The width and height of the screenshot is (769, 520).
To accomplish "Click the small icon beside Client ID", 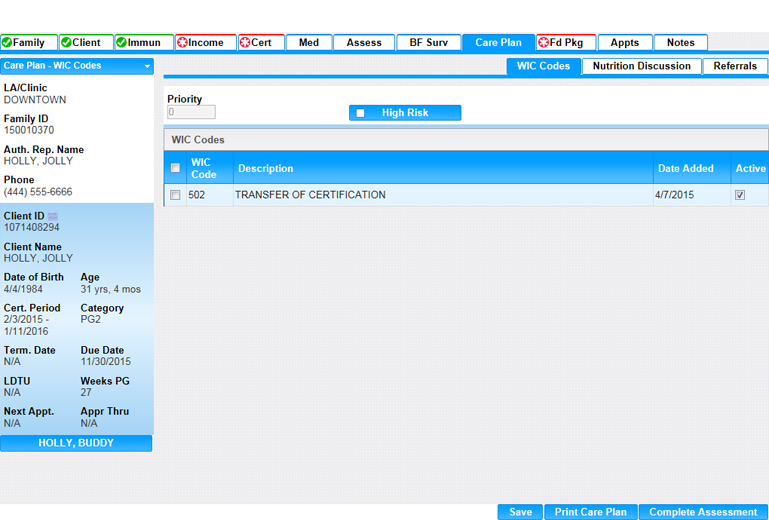I will coord(53,216).
